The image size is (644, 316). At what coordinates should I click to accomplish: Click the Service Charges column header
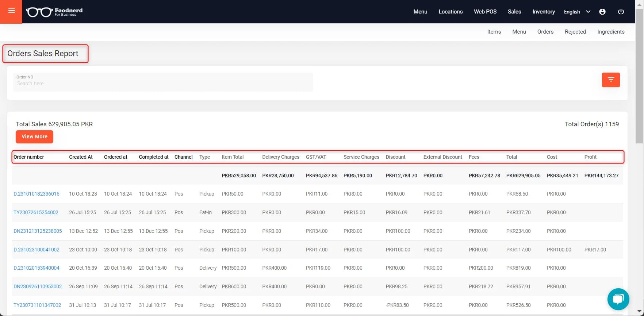point(361,157)
